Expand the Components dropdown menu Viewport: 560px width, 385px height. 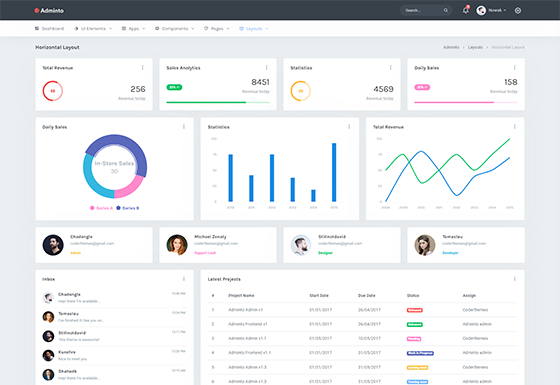click(175, 29)
